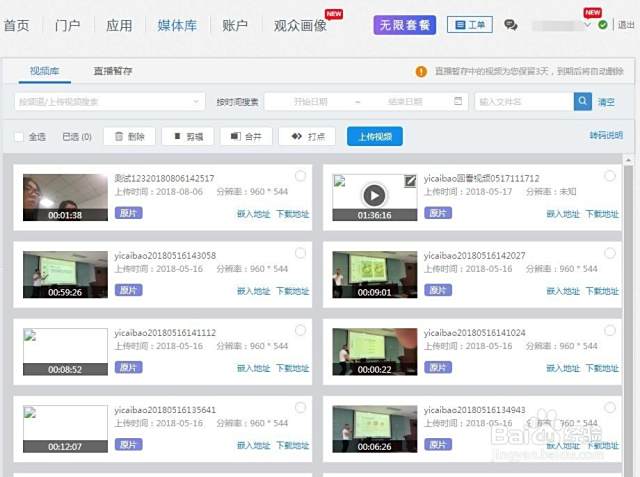
Task: Open 账户 menu
Action: 235,25
